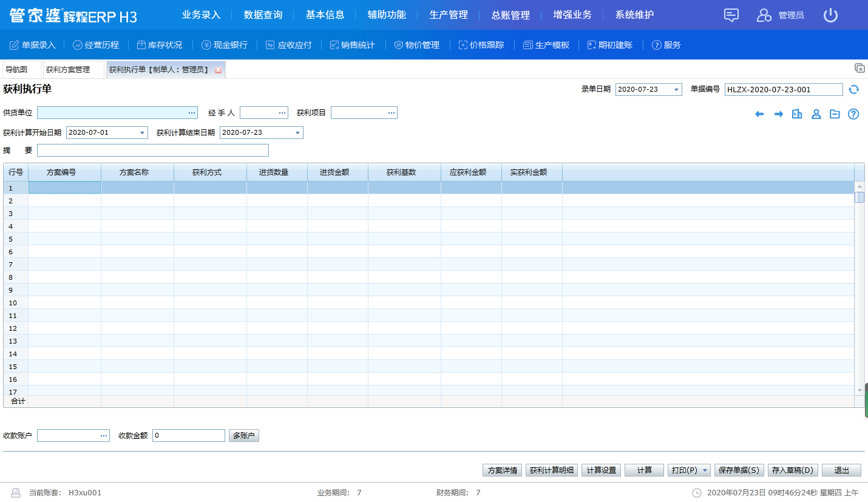Image resolution: width=868 pixels, height=502 pixels.
Task: Click the 管理员 user account icon
Action: click(x=764, y=15)
